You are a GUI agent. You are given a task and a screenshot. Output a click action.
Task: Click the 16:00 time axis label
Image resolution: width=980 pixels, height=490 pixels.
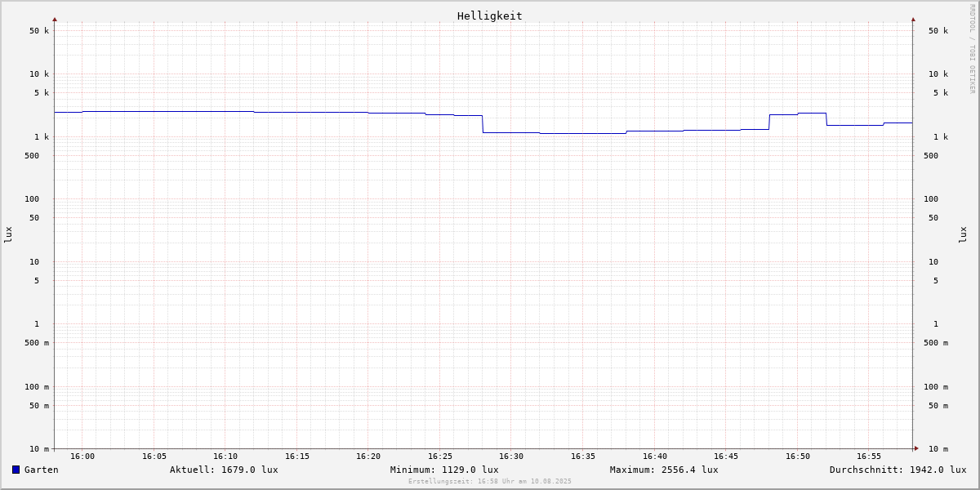82,457
